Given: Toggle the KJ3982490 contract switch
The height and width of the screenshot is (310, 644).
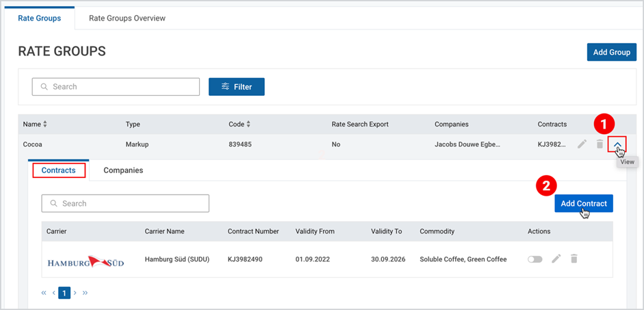Looking at the screenshot, I should tap(535, 259).
